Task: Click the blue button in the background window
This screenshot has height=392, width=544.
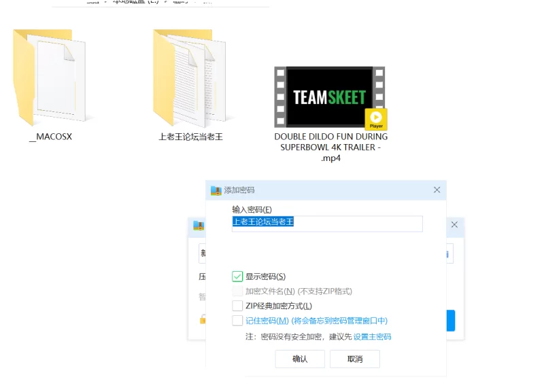Action: click(x=451, y=320)
